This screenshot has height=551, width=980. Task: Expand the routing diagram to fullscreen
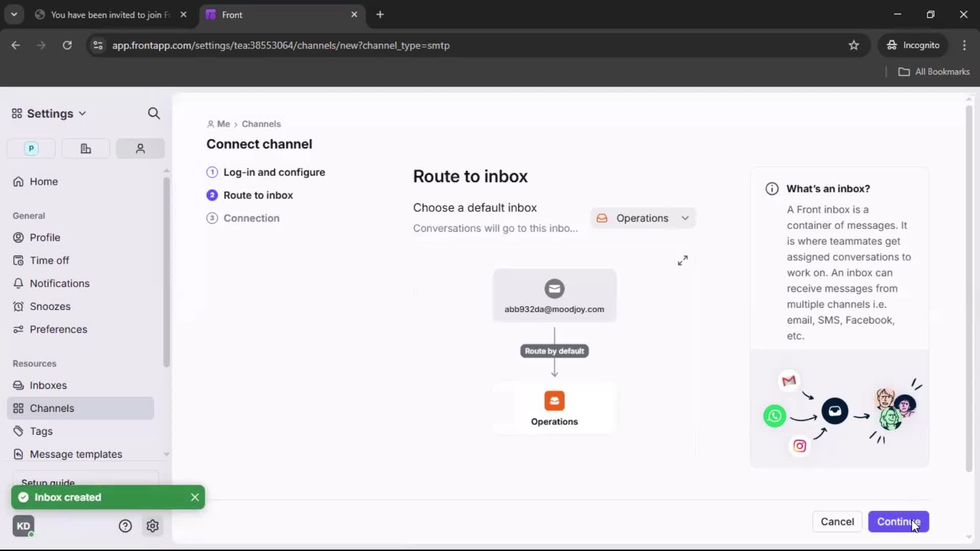[682, 261]
